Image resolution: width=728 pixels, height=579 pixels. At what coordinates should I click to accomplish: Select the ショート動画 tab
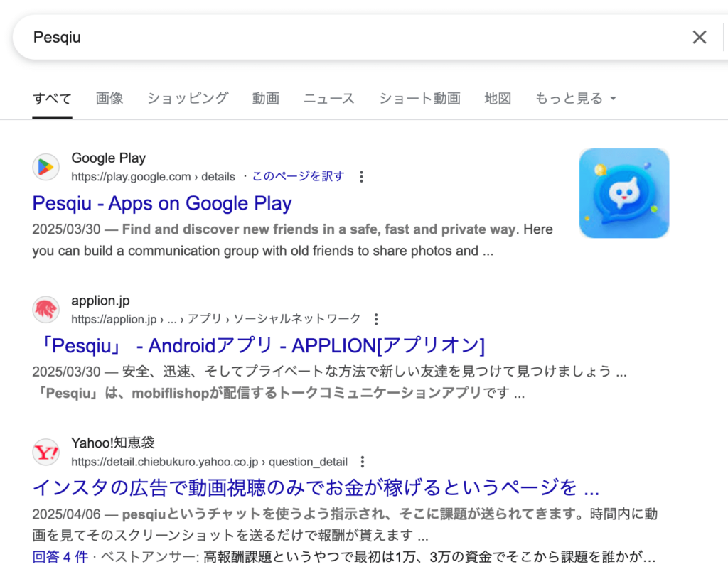point(419,98)
